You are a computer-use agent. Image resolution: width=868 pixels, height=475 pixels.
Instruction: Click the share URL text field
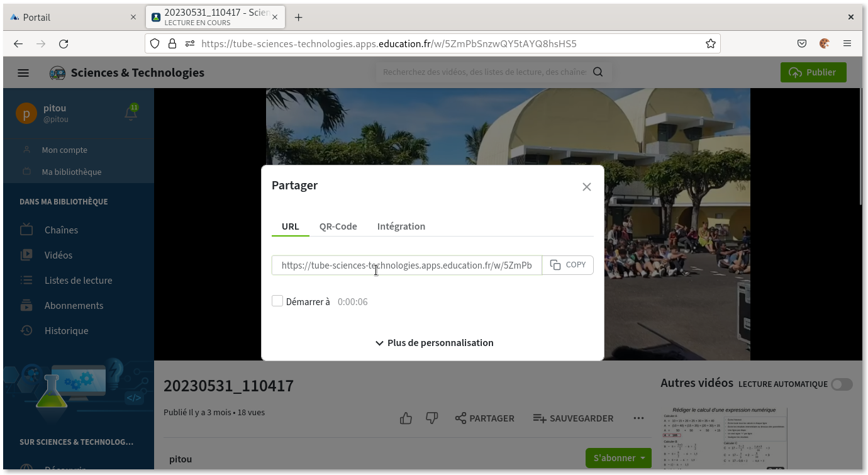406,265
